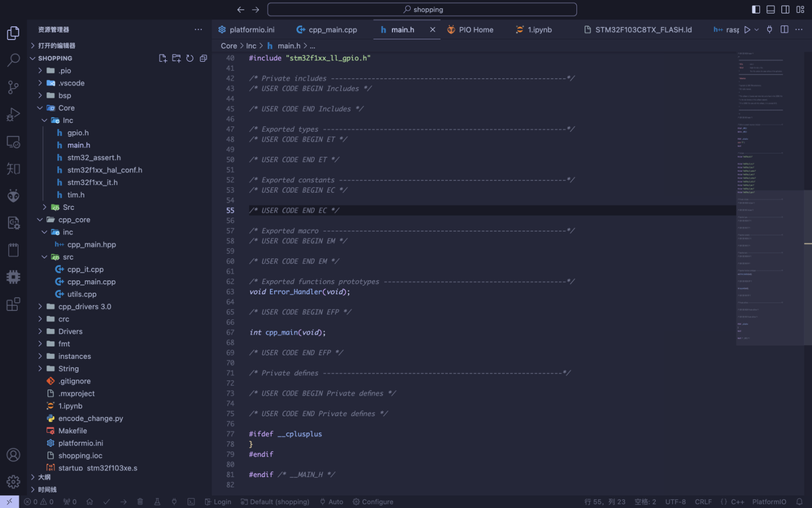The width and height of the screenshot is (812, 508).
Task: Toggle the secondary sidebar layout button
Action: point(785,10)
